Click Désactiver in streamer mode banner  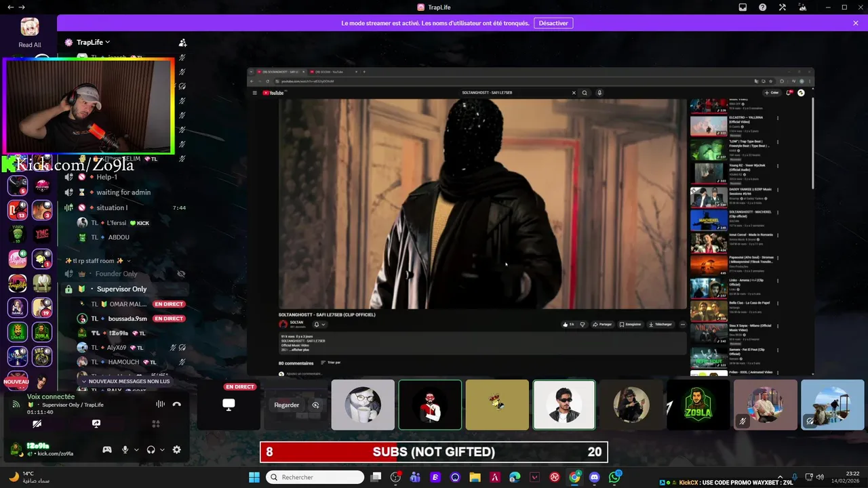click(553, 23)
